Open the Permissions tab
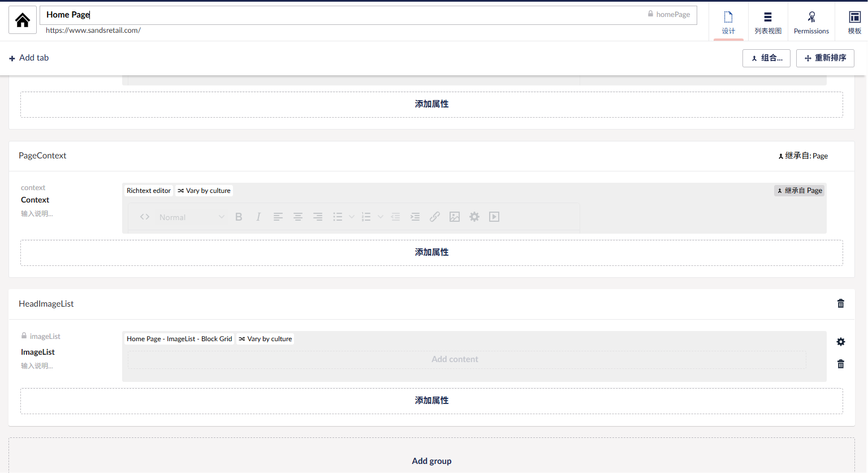868x473 pixels. (x=811, y=23)
